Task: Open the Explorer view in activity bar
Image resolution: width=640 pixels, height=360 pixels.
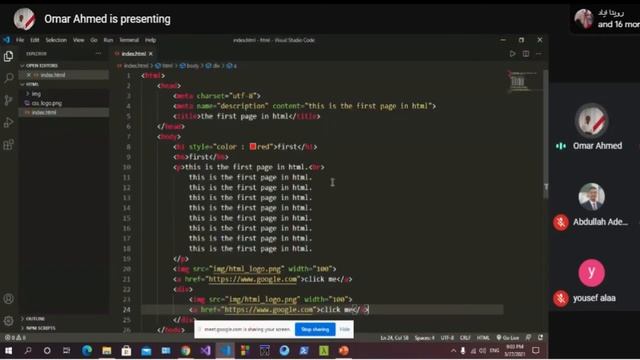Action: (x=8, y=56)
